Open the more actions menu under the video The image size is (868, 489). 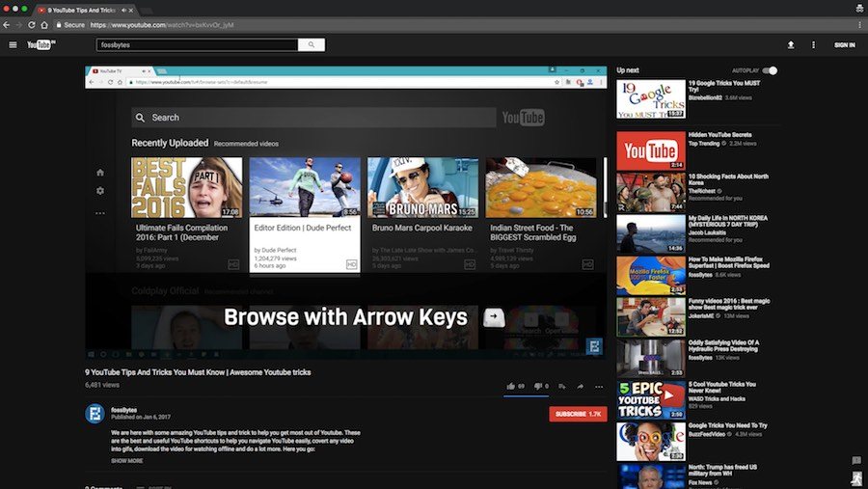tap(599, 386)
